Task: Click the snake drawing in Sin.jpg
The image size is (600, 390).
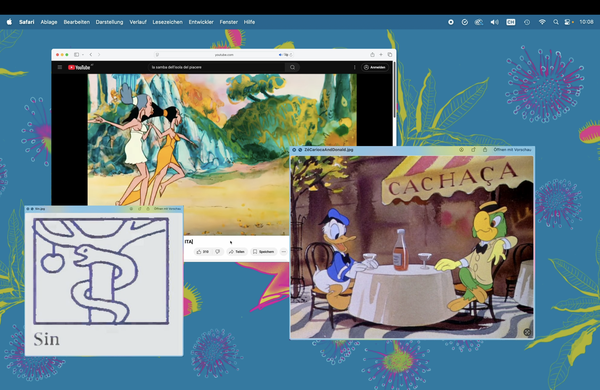Action: 101,271
